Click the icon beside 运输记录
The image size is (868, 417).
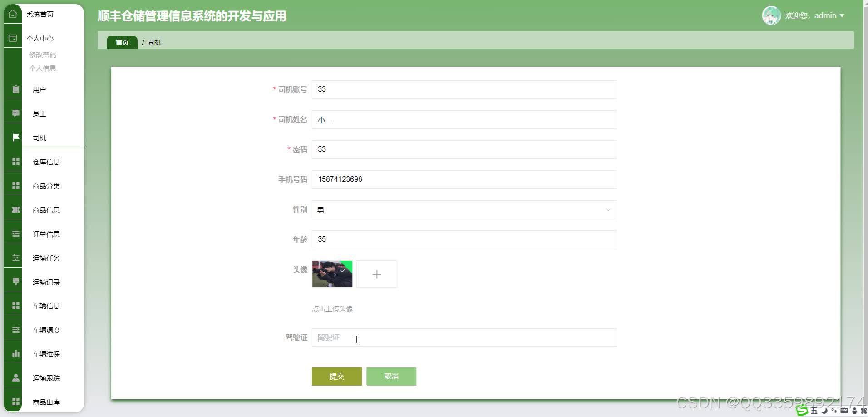15,282
